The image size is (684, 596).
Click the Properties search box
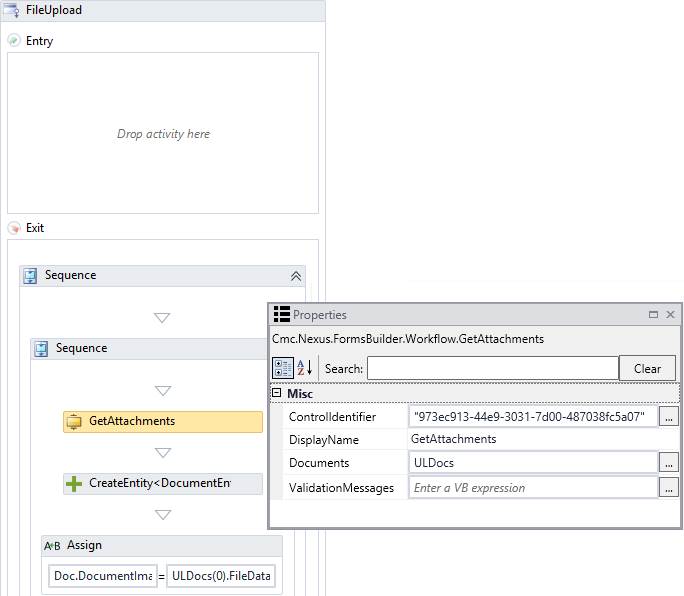[492, 369]
